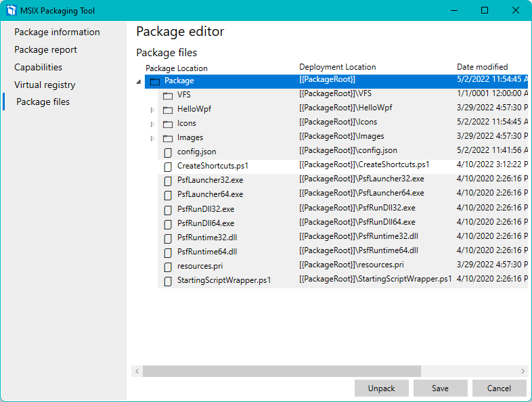Click deployment path [{PackageRoot}]\VFS
532x402 pixels.
point(335,93)
